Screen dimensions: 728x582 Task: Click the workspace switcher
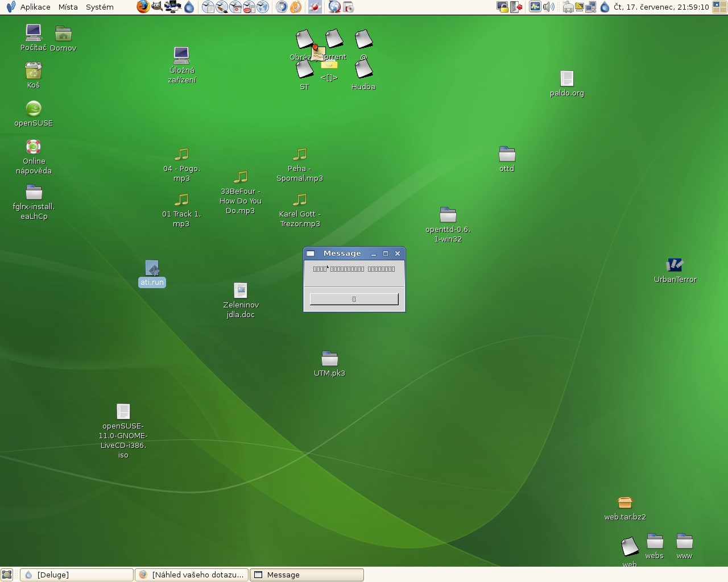[719, 7]
